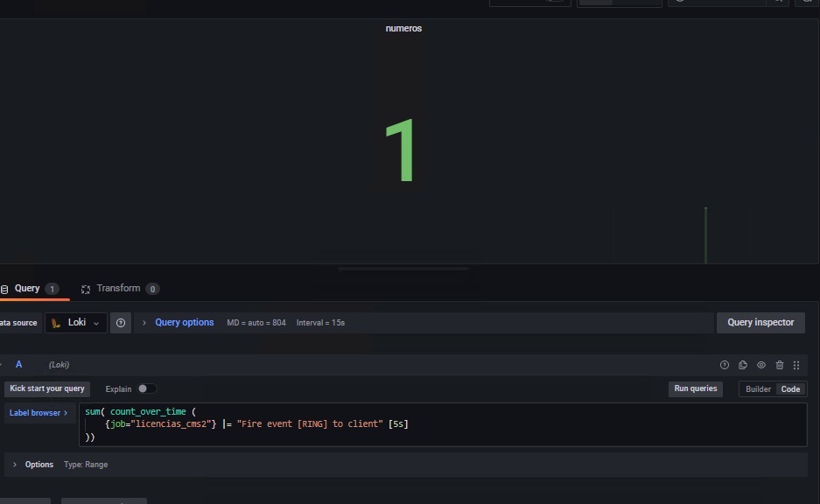Switch to the Transform tab
Screen dimensions: 820x504
(x=120, y=289)
